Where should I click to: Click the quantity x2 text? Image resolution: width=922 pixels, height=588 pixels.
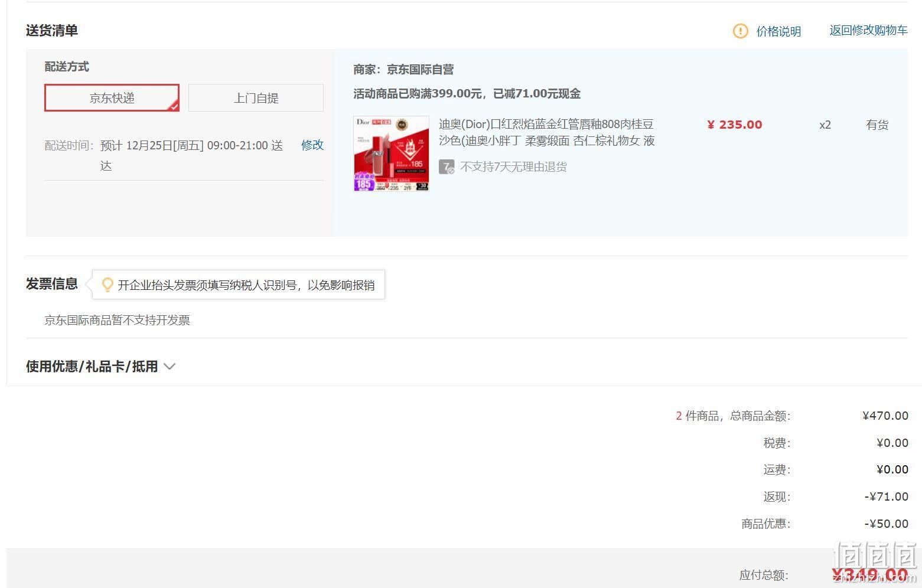point(825,125)
